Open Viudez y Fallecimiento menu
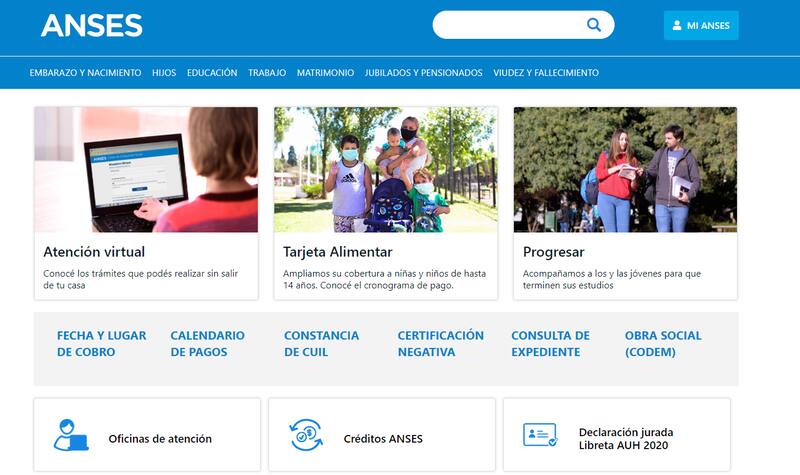 point(546,73)
